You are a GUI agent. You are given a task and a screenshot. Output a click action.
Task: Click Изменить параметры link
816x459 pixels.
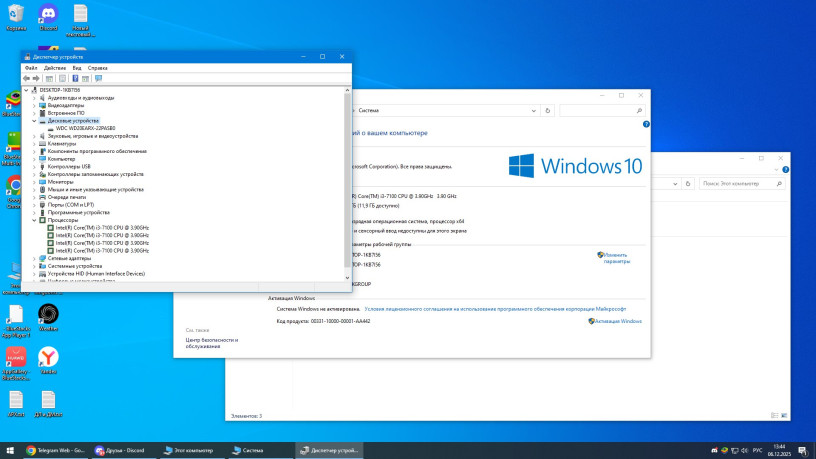click(x=616, y=258)
